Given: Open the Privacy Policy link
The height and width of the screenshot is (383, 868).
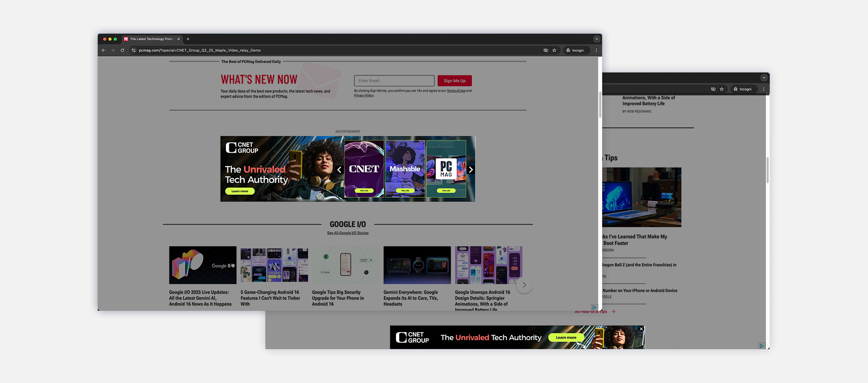Looking at the screenshot, I should (x=364, y=96).
